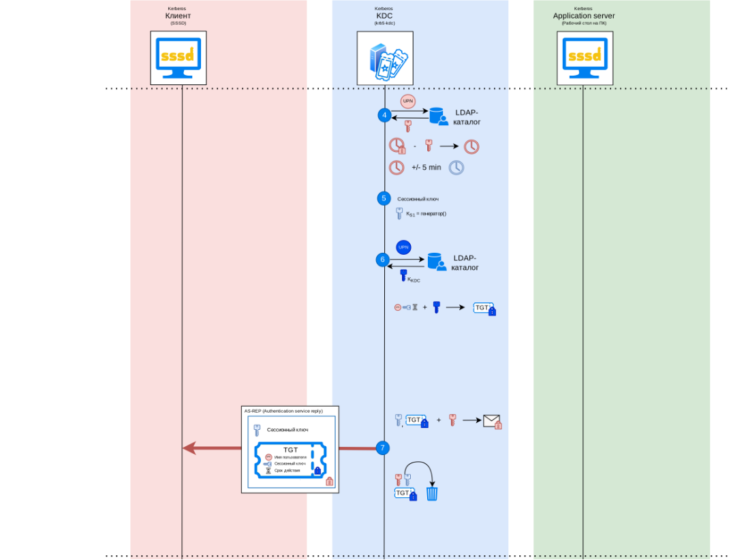Viewport: 729px width, 560px height.
Task: Click the step 5 numbered circle
Action: pyautogui.click(x=384, y=198)
